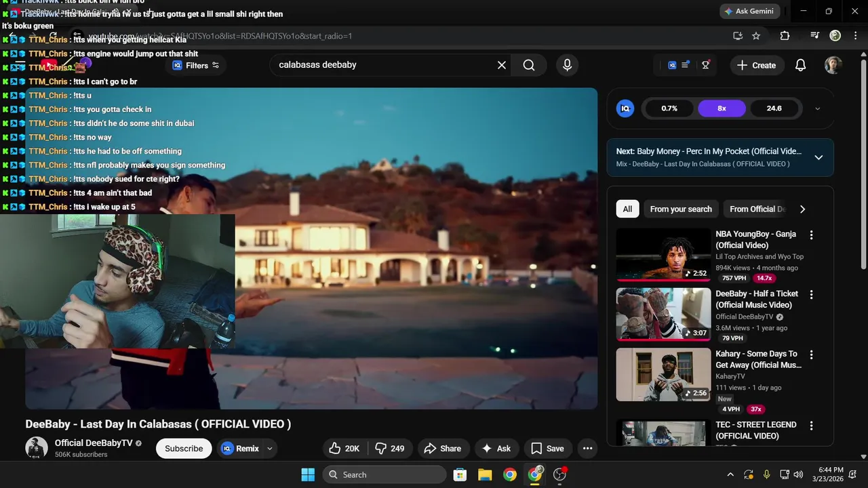Show more chips with the right arrow
Viewport: 868px width, 488px height.
pyautogui.click(x=802, y=209)
